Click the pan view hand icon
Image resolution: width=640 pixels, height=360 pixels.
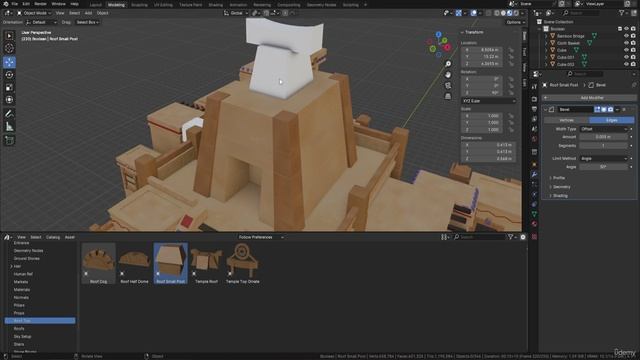(448, 75)
